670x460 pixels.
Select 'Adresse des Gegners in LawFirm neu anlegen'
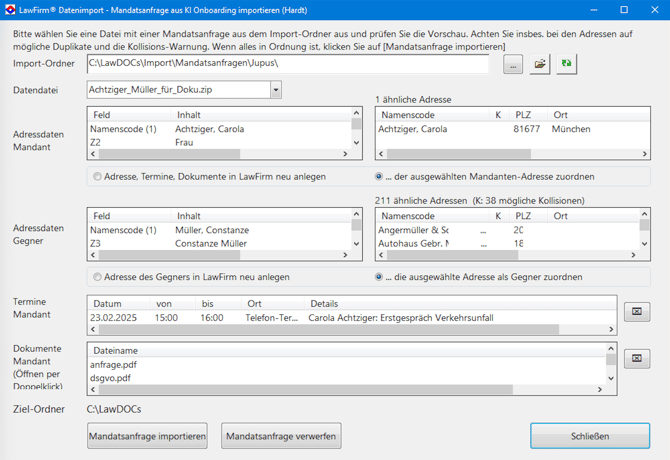(x=96, y=277)
